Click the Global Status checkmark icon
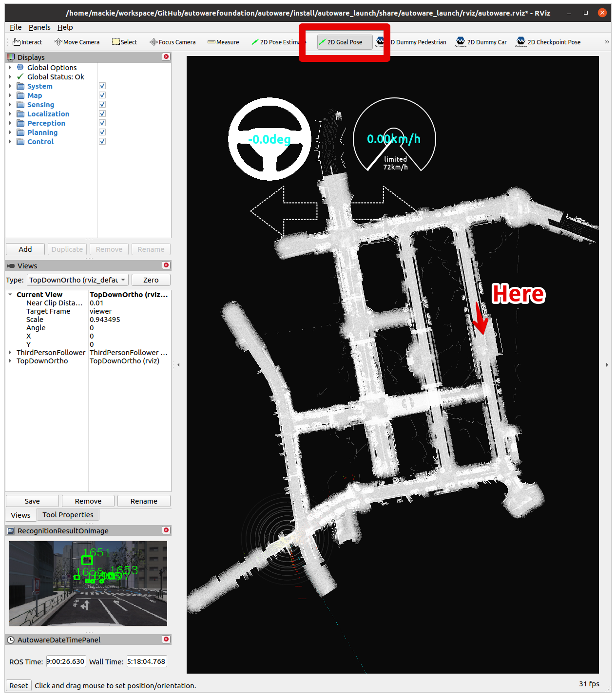616x697 pixels. click(20, 76)
